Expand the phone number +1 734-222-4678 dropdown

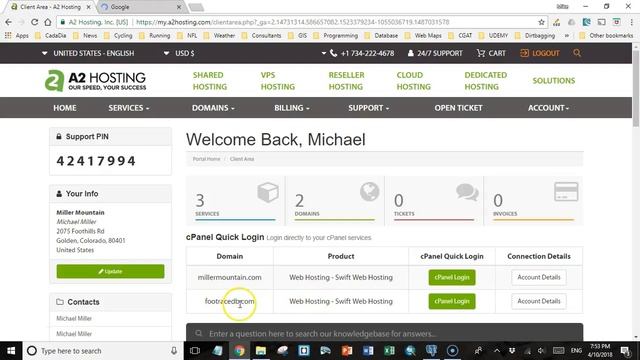click(324, 53)
